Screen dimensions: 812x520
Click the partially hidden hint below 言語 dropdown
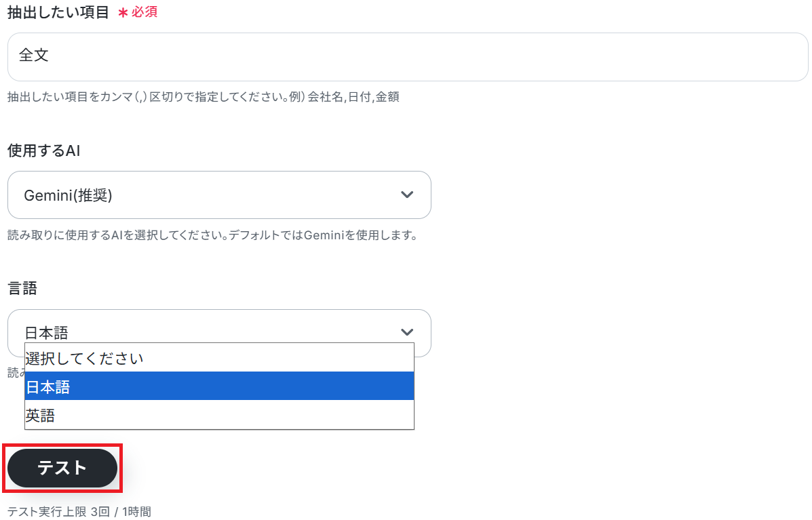click(x=15, y=372)
